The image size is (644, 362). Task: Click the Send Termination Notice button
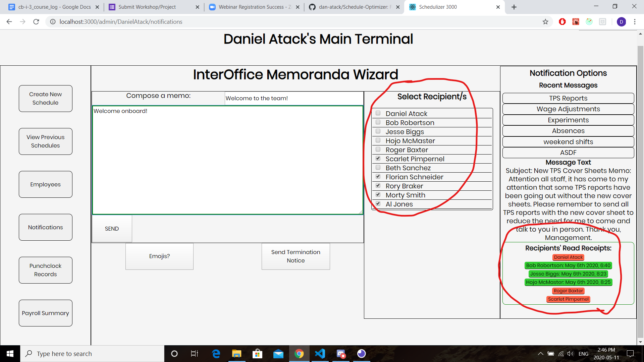[x=296, y=256]
